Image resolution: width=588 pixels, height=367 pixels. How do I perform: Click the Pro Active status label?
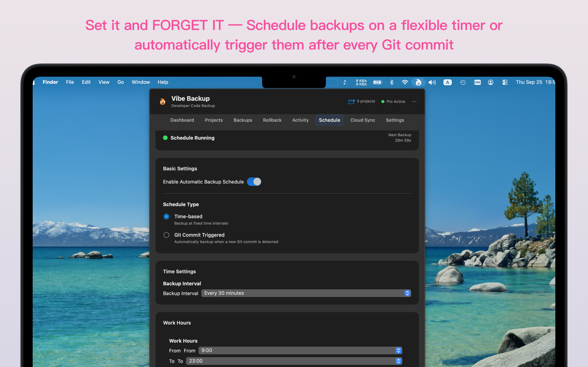(395, 102)
